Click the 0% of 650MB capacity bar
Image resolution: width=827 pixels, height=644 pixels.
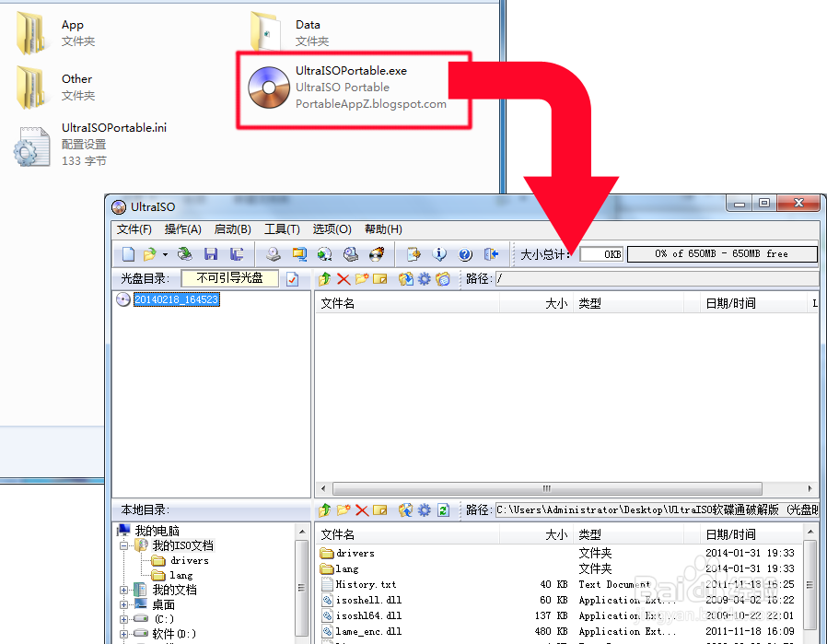click(723, 253)
